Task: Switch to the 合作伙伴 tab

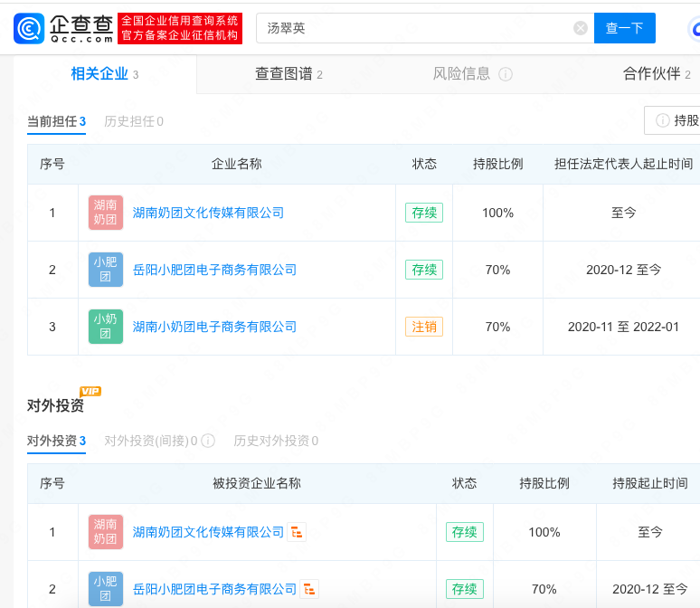Action: pos(657,74)
